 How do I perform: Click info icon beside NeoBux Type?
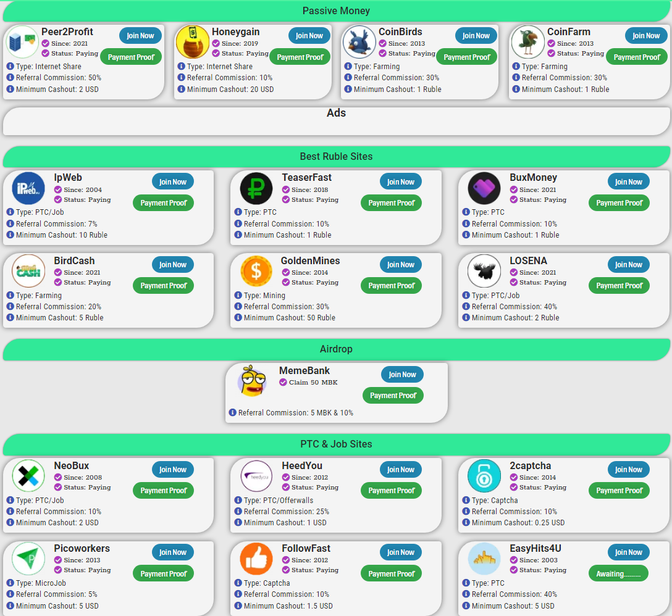10,500
